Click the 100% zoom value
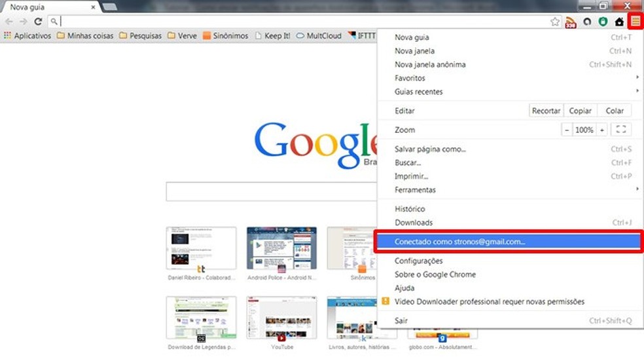Image resolution: width=644 pixels, height=363 pixels. coord(584,130)
